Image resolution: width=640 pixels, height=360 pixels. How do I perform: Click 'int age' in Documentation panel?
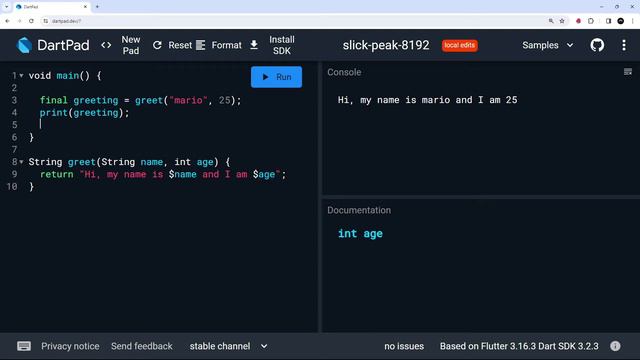(360, 233)
